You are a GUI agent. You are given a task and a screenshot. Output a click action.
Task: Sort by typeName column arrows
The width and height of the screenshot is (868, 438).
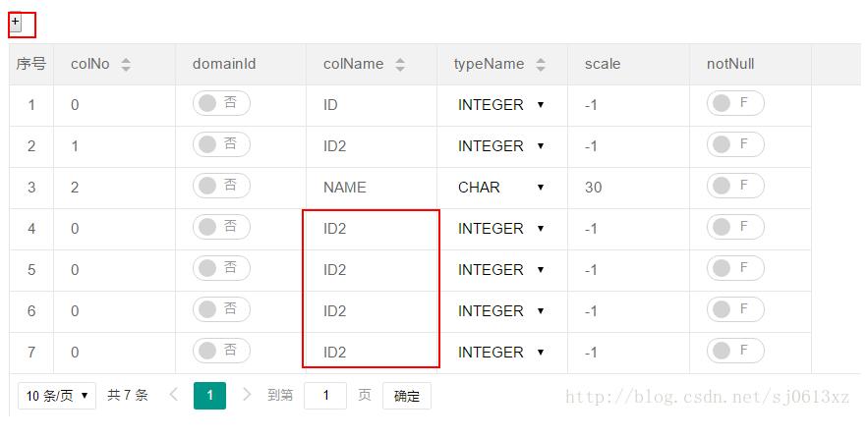coord(542,65)
